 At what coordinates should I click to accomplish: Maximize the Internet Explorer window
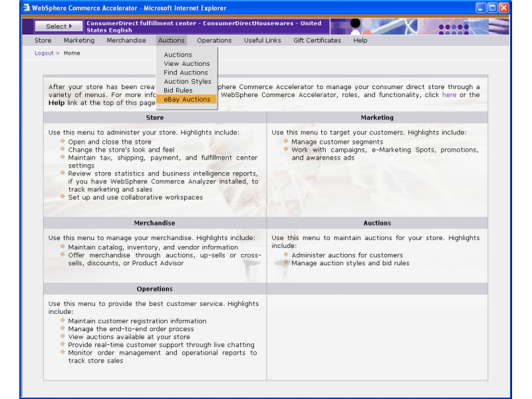(492, 7)
